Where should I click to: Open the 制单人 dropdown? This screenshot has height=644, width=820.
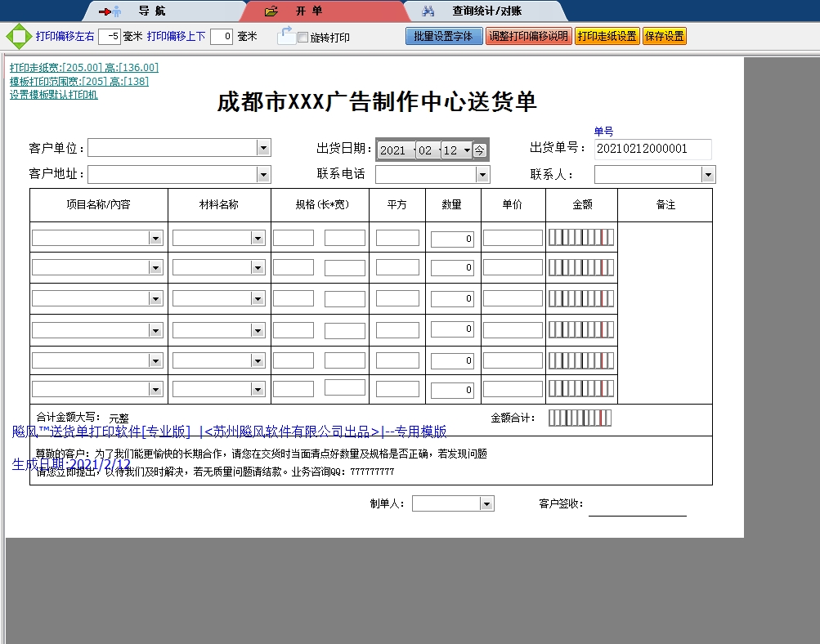click(487, 503)
